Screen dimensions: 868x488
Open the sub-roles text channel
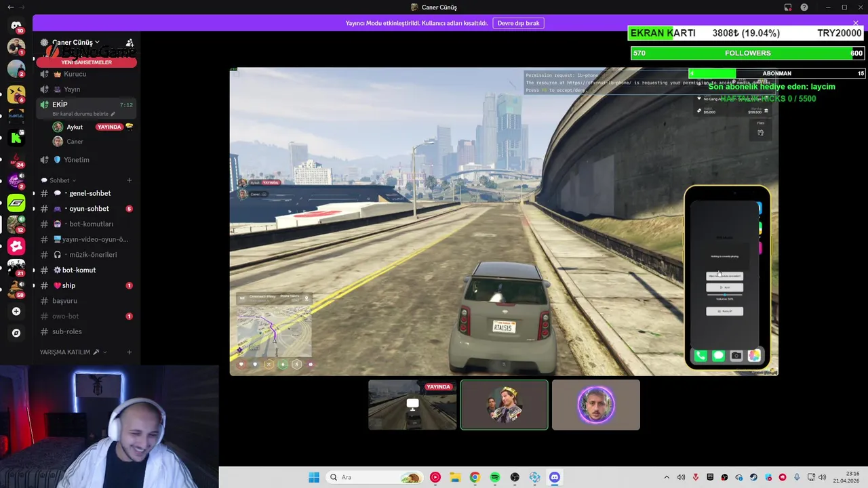pos(87,331)
